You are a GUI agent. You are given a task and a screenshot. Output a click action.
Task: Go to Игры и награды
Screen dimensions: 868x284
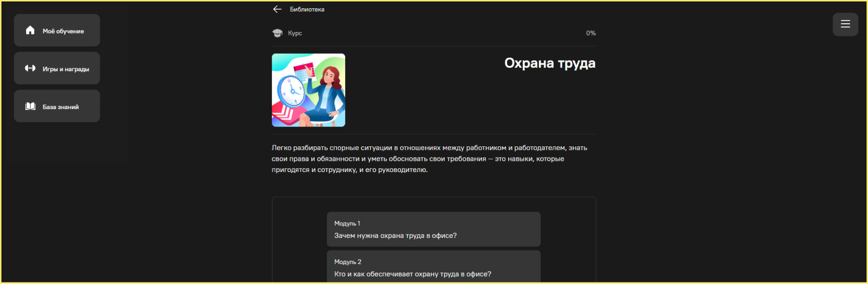pyautogui.click(x=57, y=68)
